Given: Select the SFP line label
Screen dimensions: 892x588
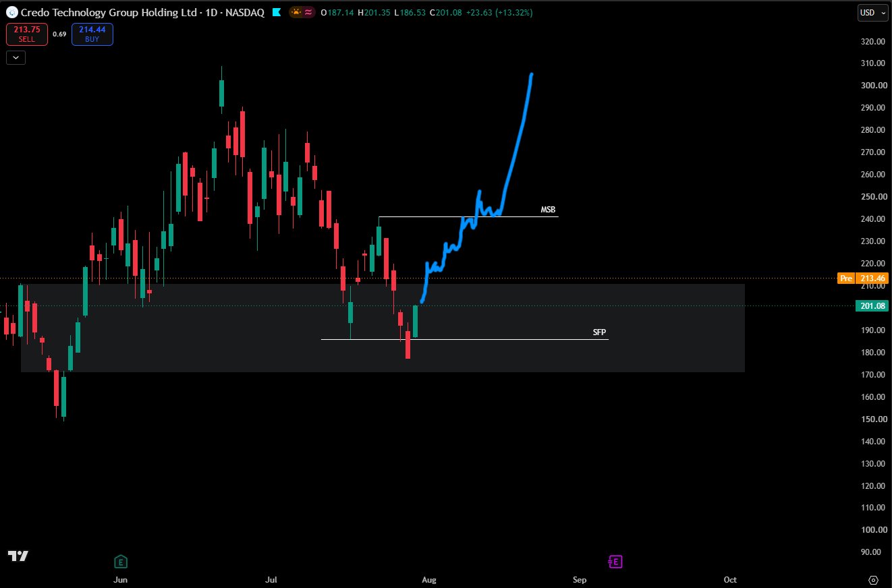Looking at the screenshot, I should pos(599,332).
